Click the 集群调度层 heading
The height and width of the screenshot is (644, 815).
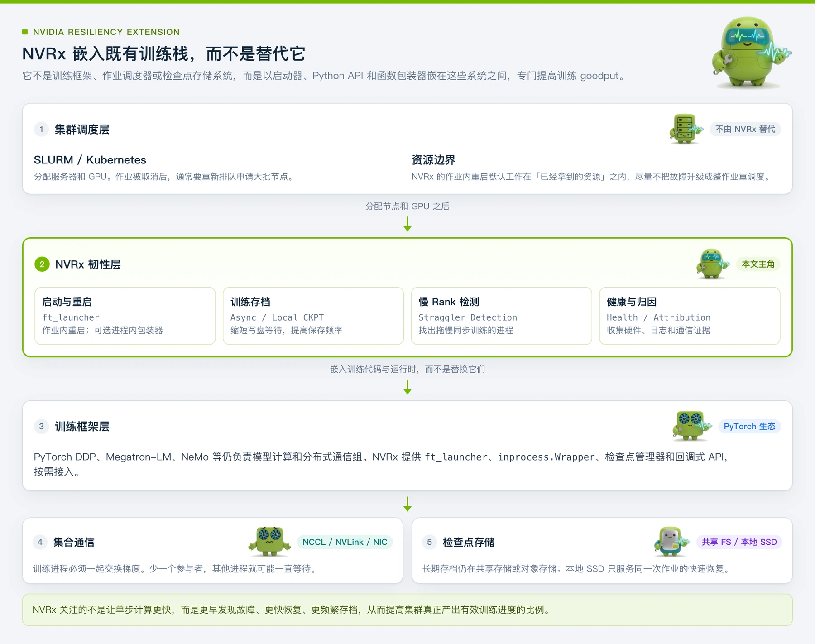(x=82, y=130)
